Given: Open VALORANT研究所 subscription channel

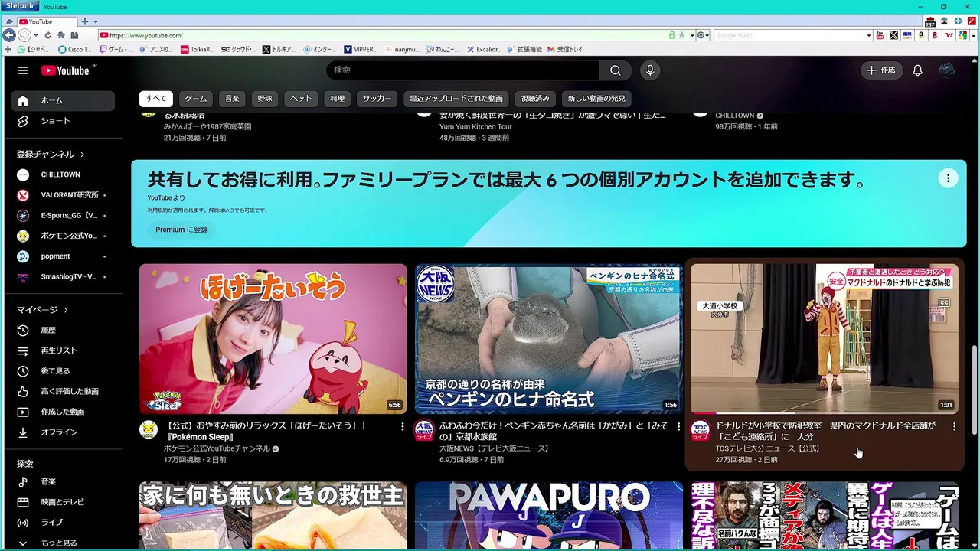Looking at the screenshot, I should 63,195.
